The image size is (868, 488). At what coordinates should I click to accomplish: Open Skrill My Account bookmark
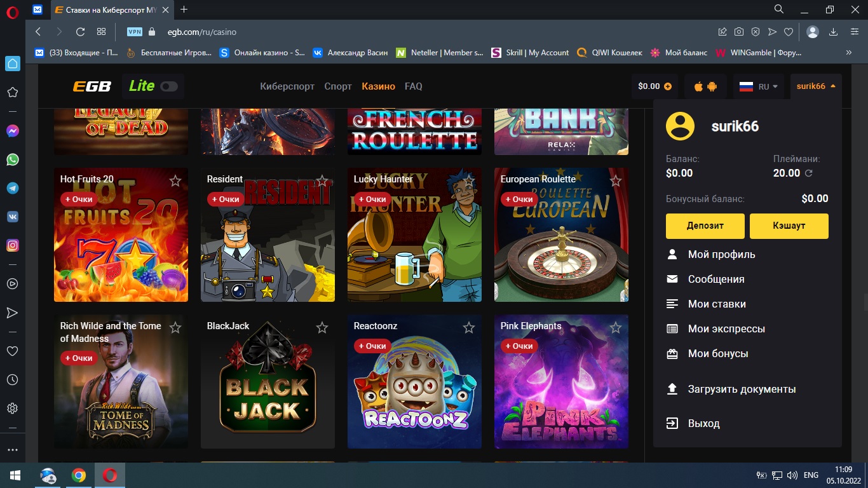click(530, 53)
